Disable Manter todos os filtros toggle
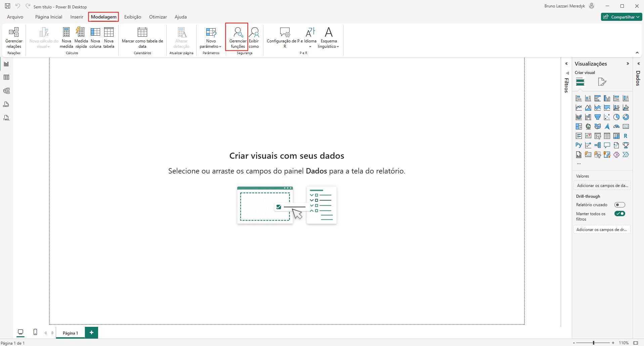The image size is (644, 346). [x=619, y=214]
